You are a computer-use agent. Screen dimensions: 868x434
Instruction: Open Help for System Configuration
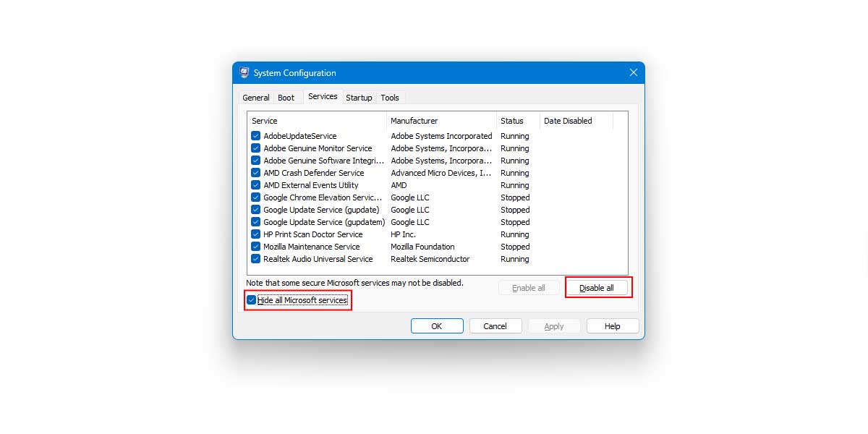click(x=613, y=326)
